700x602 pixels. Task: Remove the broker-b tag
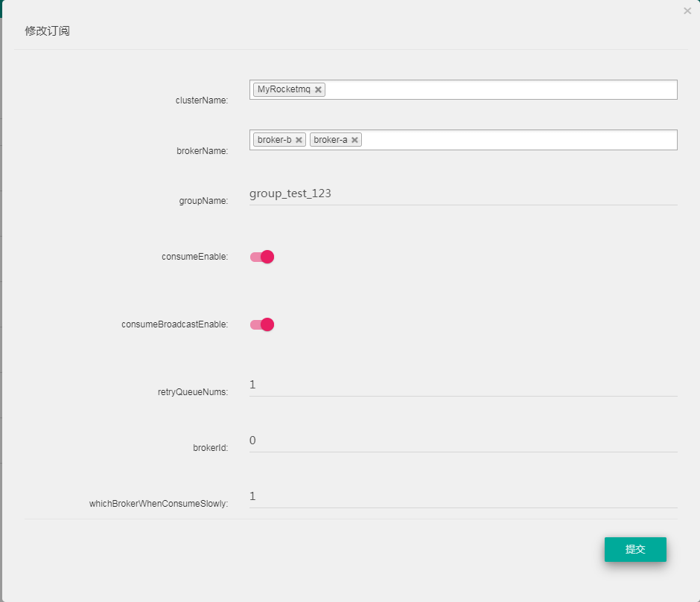click(299, 140)
